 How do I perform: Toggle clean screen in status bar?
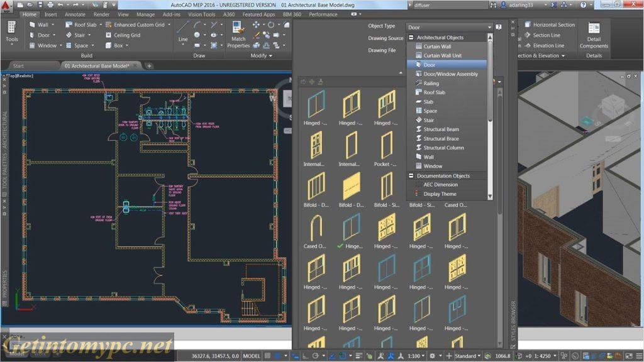629,356
